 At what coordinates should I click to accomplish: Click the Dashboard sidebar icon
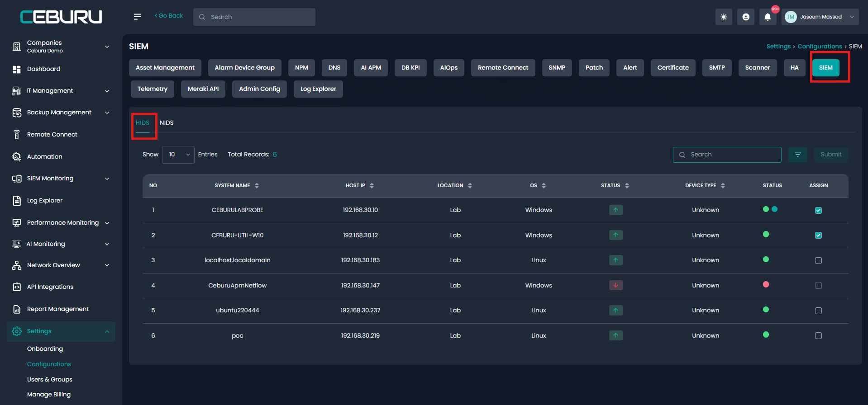17,69
